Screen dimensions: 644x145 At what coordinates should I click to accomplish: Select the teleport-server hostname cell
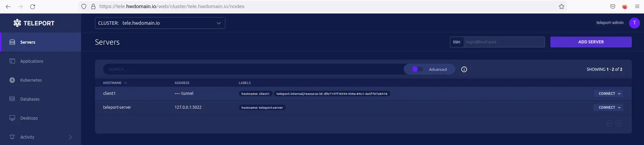(117, 107)
